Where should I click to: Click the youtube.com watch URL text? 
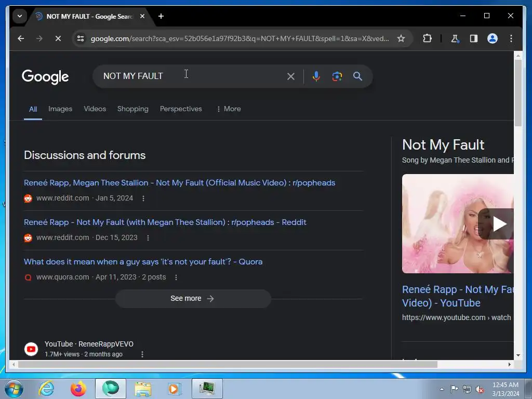click(x=456, y=317)
